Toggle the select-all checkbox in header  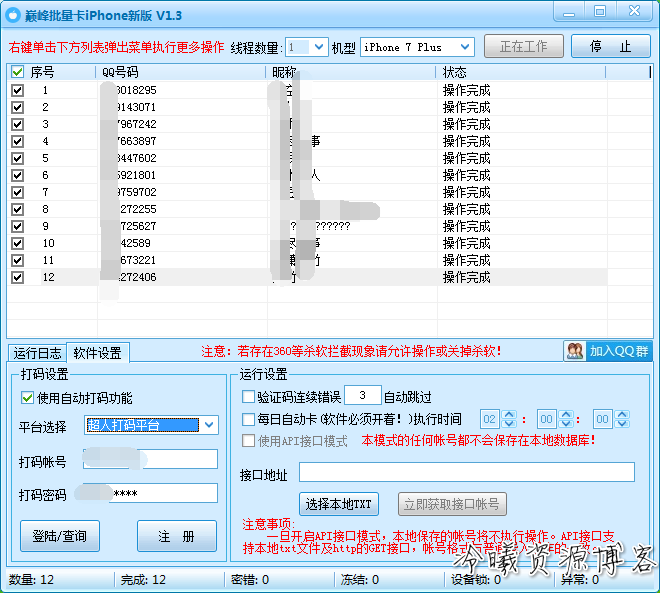[17, 72]
